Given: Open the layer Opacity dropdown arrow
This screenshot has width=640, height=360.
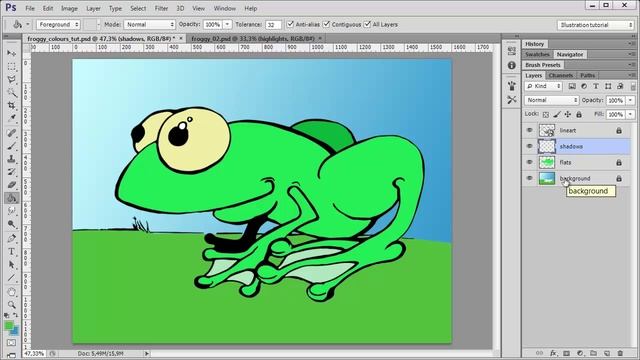Looking at the screenshot, I should 631,100.
